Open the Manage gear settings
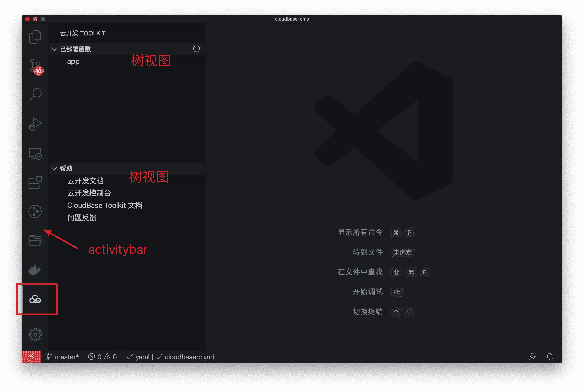 click(35, 335)
